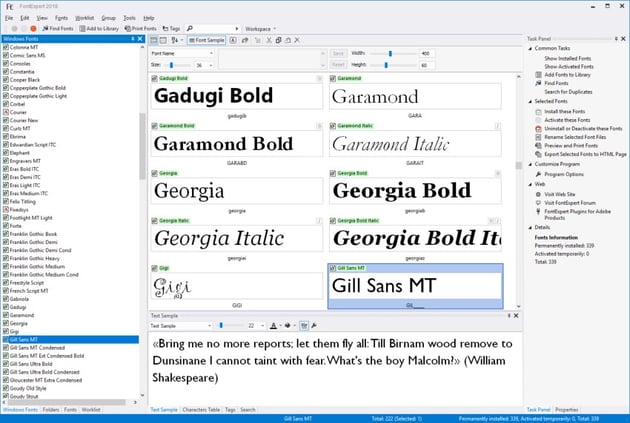
Task: Toggle the Comic Sans MS checkbox in list
Action: click(x=5, y=54)
